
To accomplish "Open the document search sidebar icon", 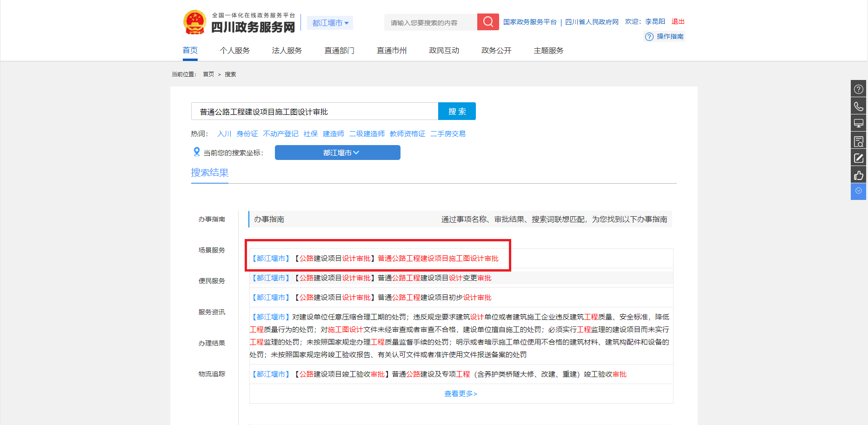I will pyautogui.click(x=858, y=140).
